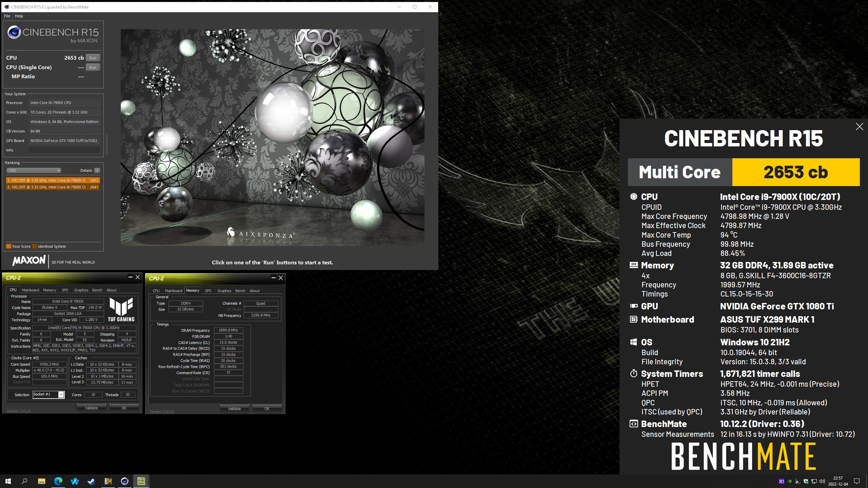Click the BenchMate code icon
This screenshot has width=868, height=488.
click(x=633, y=424)
